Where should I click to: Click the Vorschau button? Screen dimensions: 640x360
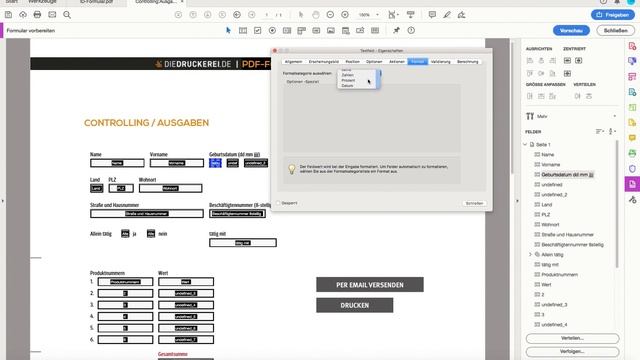pos(571,31)
